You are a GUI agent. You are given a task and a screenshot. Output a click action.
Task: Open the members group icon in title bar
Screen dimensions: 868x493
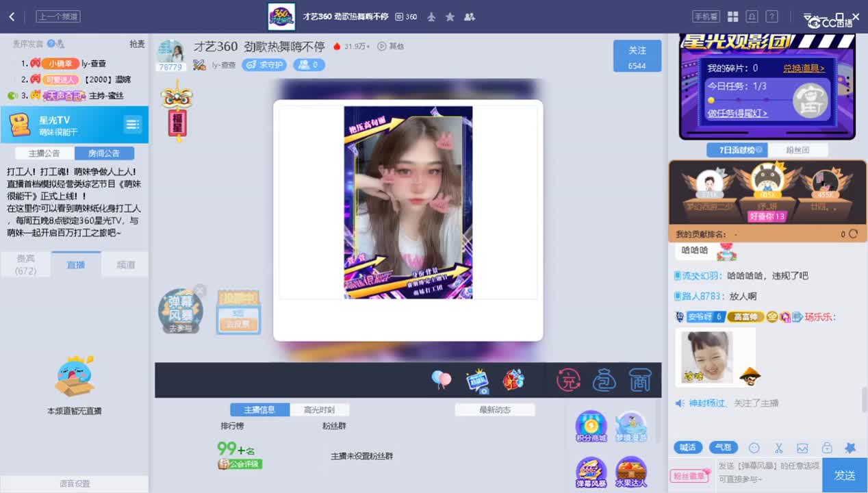470,17
